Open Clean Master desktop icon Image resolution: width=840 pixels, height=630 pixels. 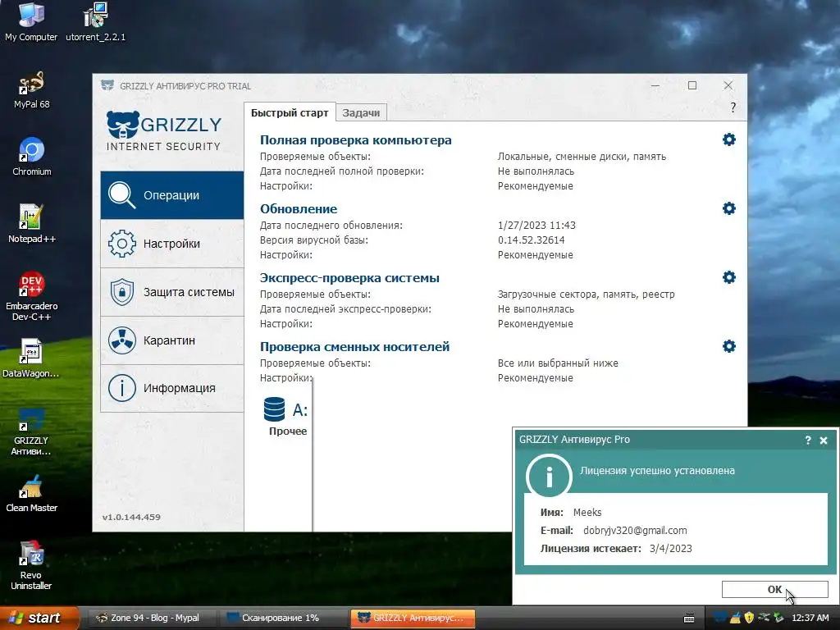click(x=31, y=493)
